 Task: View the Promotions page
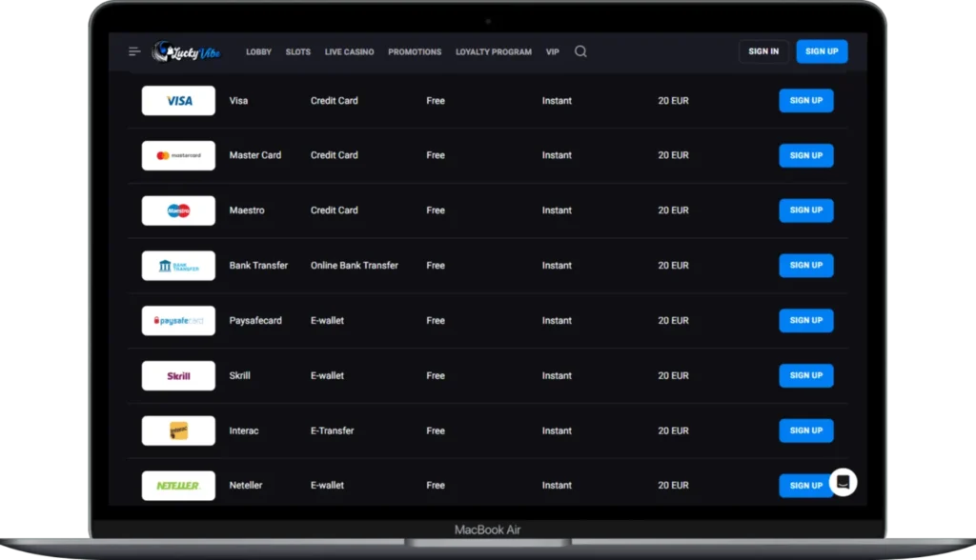coord(415,51)
